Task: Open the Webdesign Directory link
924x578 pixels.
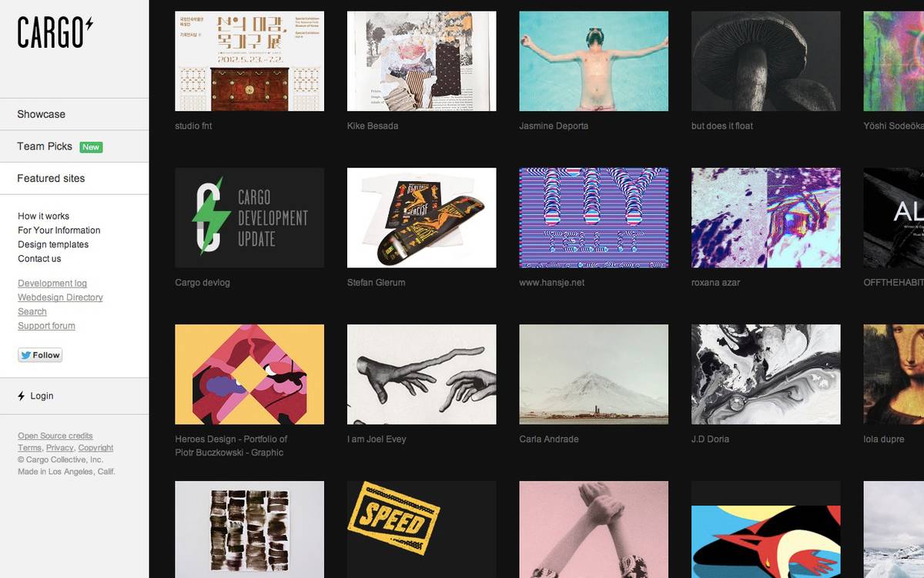Action: pos(60,297)
